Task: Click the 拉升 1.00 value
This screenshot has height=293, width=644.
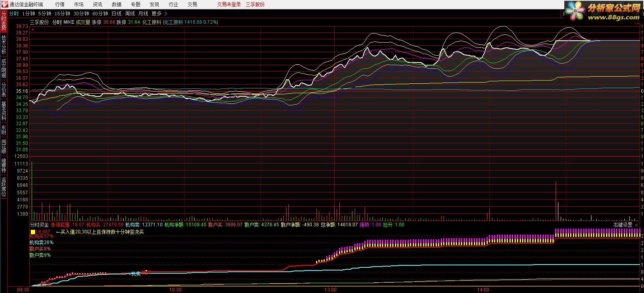Action: pyautogui.click(x=394, y=225)
